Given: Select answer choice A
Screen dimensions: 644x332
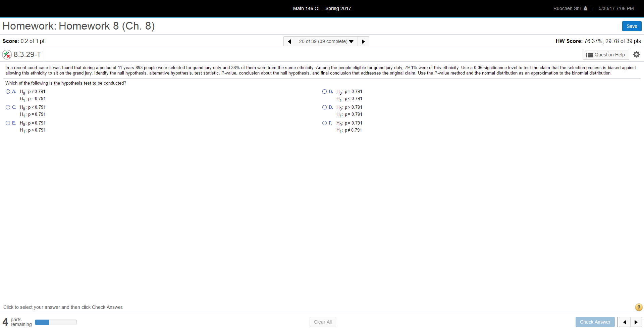Looking at the screenshot, I should [7, 91].
